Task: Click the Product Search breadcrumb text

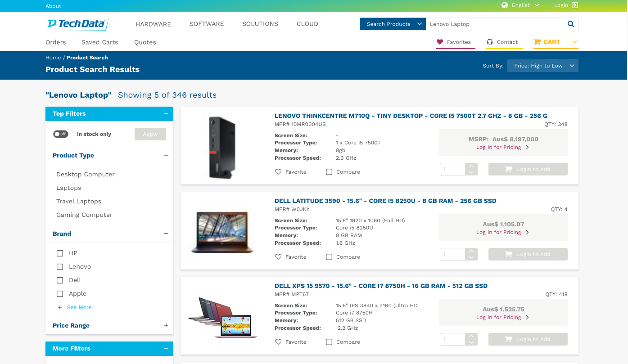Action: 87,58
